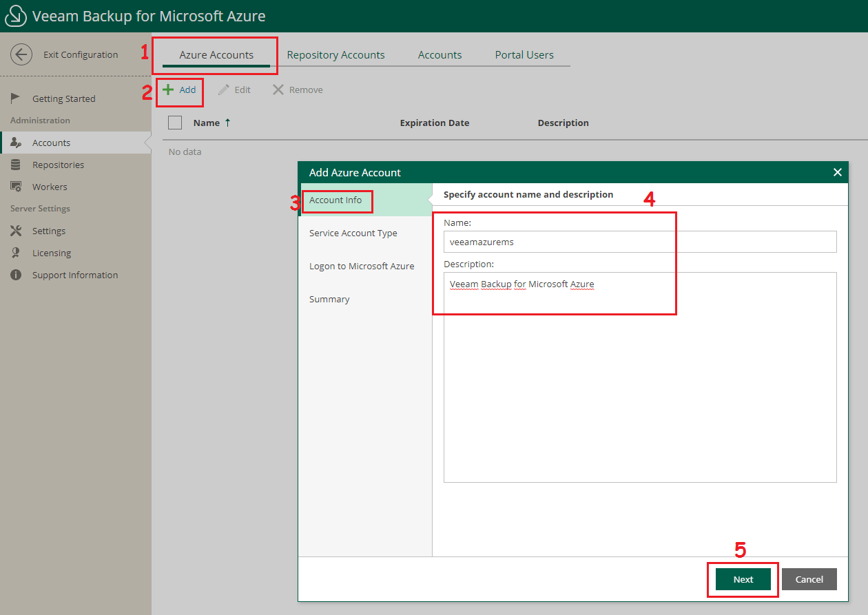Click the Remove X icon
The image size is (868, 615).
pos(278,90)
